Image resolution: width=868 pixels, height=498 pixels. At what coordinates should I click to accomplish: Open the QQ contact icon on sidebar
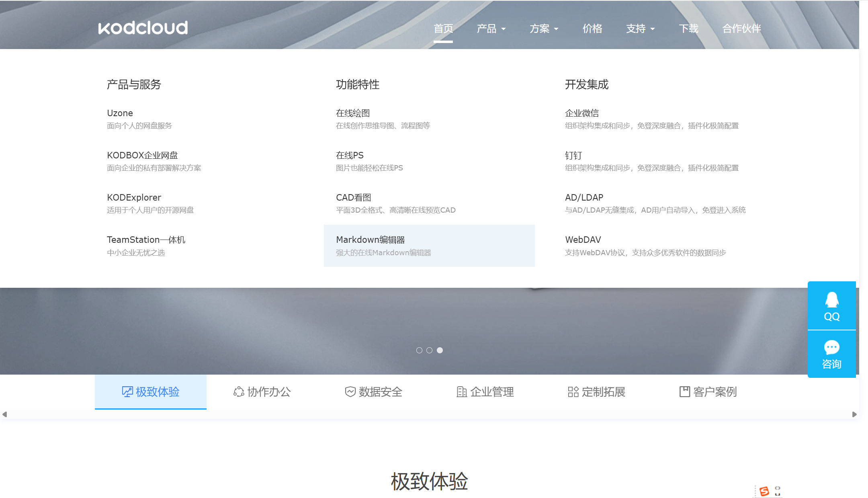tap(831, 300)
